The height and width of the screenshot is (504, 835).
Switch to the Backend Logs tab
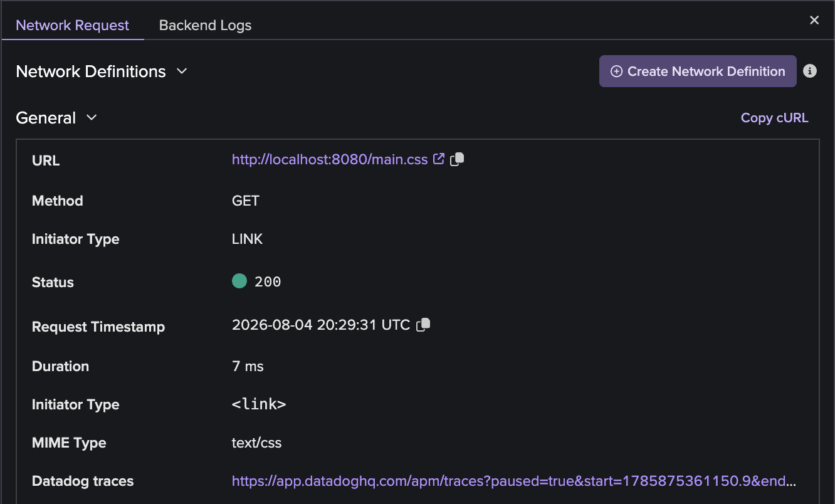click(x=205, y=25)
